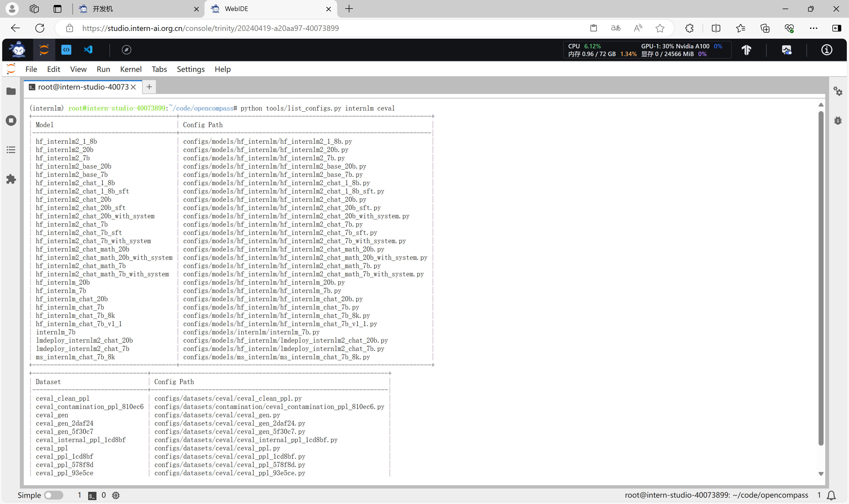Add a new launcher tab
849x504 pixels.
149,87
